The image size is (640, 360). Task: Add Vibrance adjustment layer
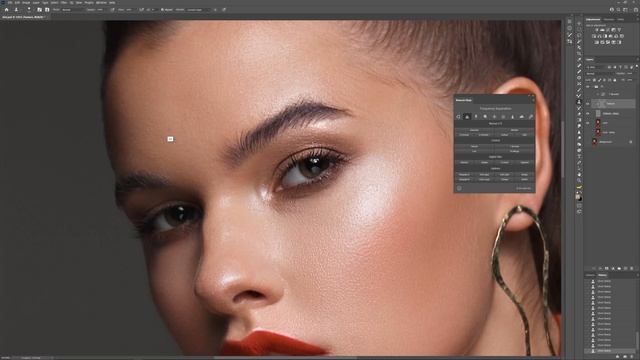point(620,30)
